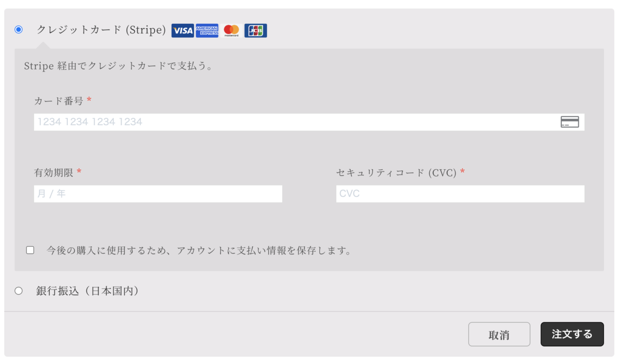
Task: Click the 取消 cancel button
Action: point(499,334)
